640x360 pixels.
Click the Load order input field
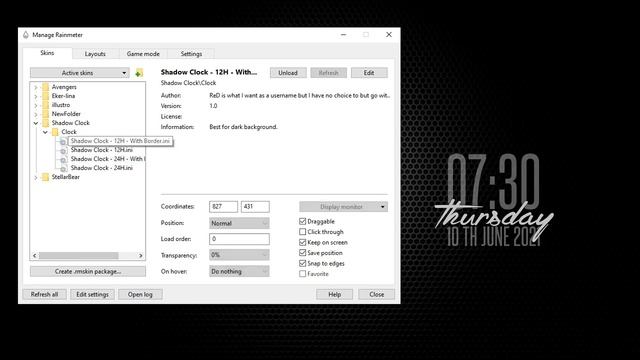(x=239, y=239)
